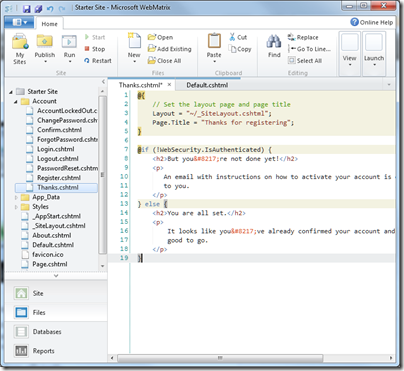Screen dimensions: 404x371
Task: Select the Home ribbon tab
Action: [49, 24]
